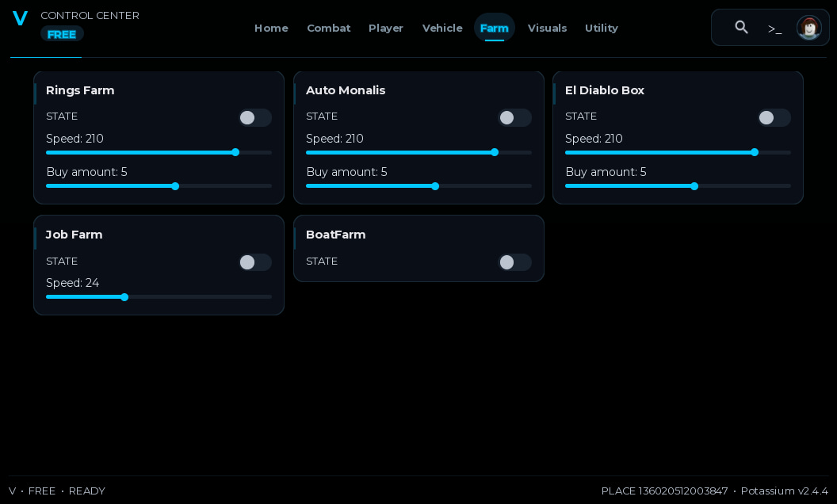Viewport: 837px width, 504px height.
Task: Click the Auto Monalis Buy amount slider handle
Action: pos(435,186)
